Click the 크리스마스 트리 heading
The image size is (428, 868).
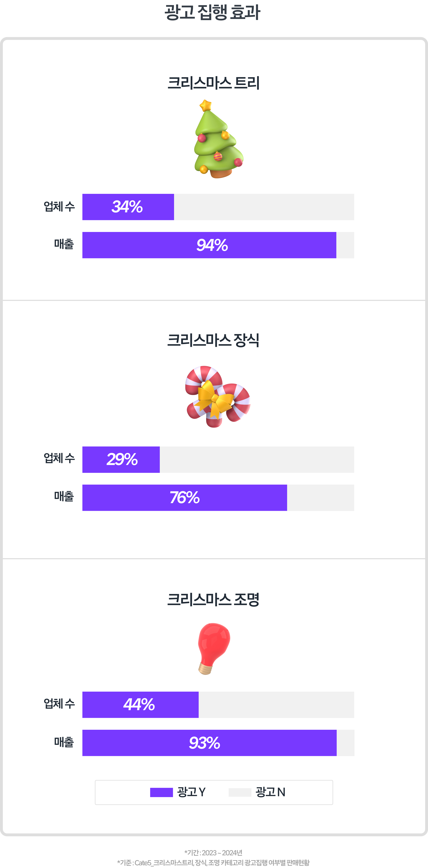pos(213,83)
